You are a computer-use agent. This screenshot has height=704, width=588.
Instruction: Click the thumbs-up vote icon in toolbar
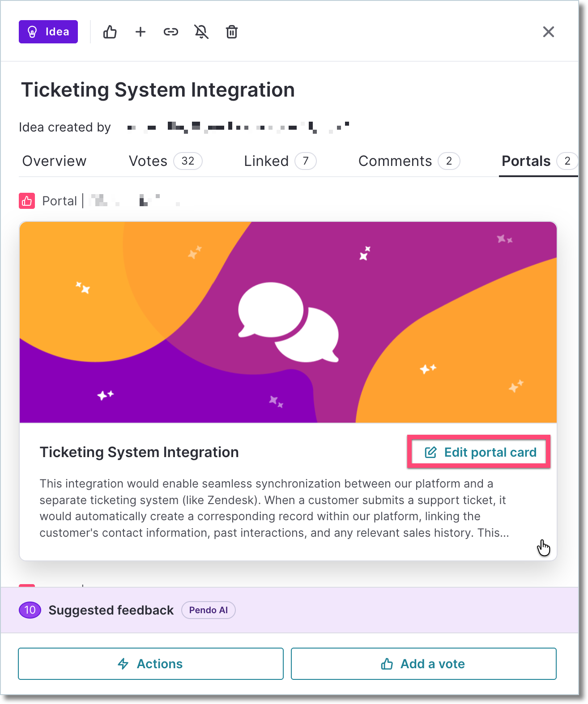tap(110, 32)
